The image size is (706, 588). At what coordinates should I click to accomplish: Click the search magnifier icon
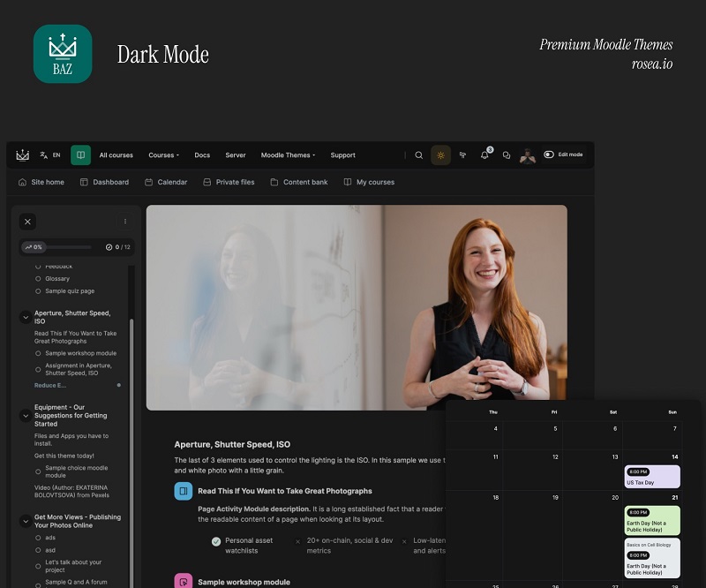(419, 155)
